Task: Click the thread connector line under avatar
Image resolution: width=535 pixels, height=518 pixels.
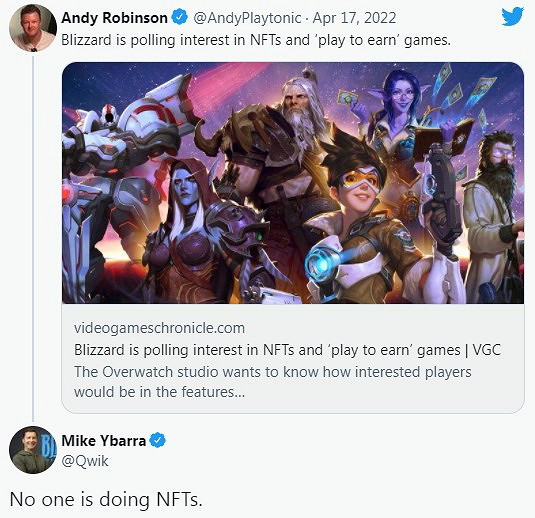Action: tap(33, 238)
